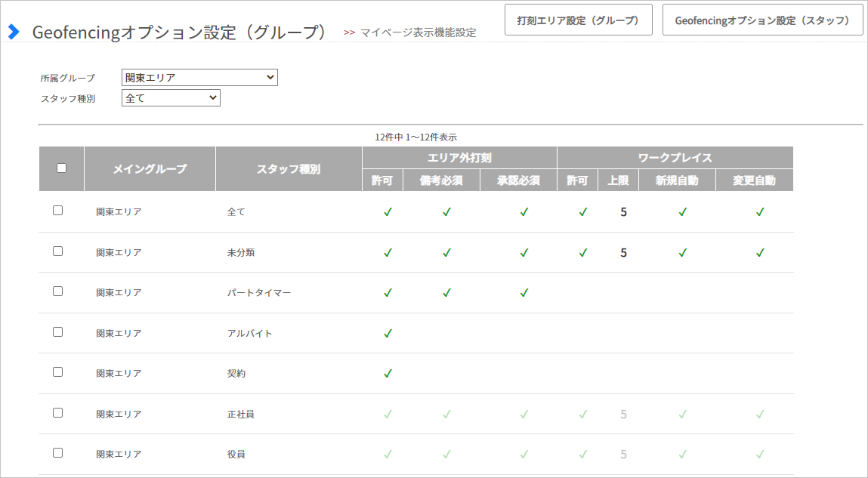Click faded ワークプレイス 許可 checkmark in 役員 row
This screenshot has width=868, height=478.
(x=583, y=454)
